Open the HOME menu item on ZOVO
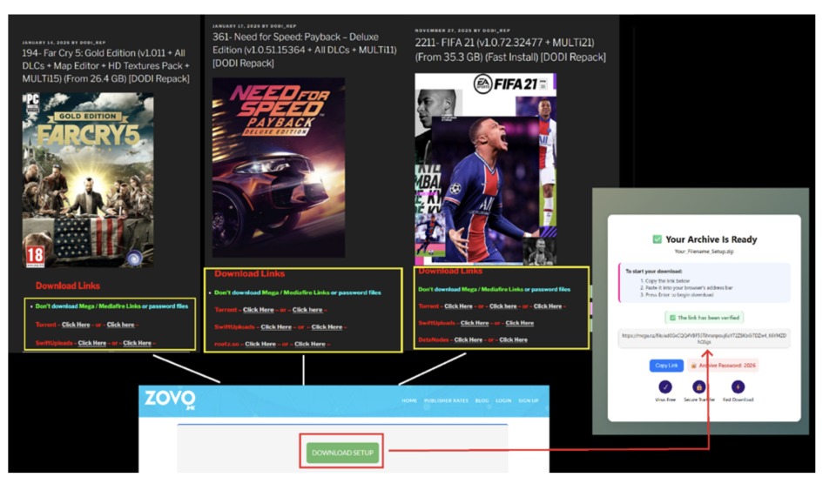Image resolution: width=836 pixels, height=504 pixels. pos(409,401)
